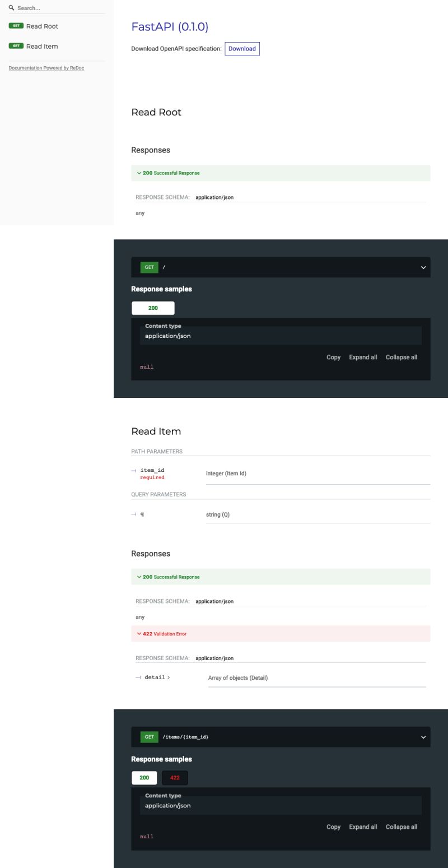Click 'Array of objects (Detail)' text
This screenshot has height=868, width=448.
238,678
